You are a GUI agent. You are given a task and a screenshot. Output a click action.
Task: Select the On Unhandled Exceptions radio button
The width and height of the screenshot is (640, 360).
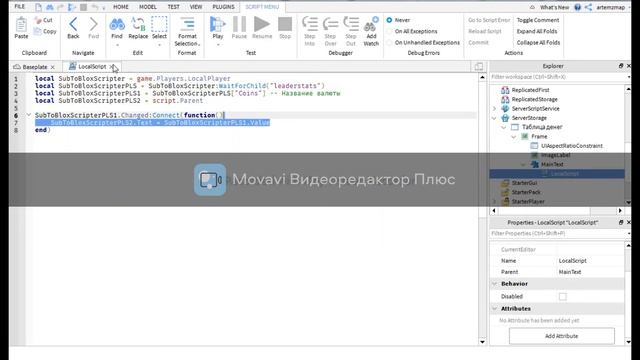[389, 42]
